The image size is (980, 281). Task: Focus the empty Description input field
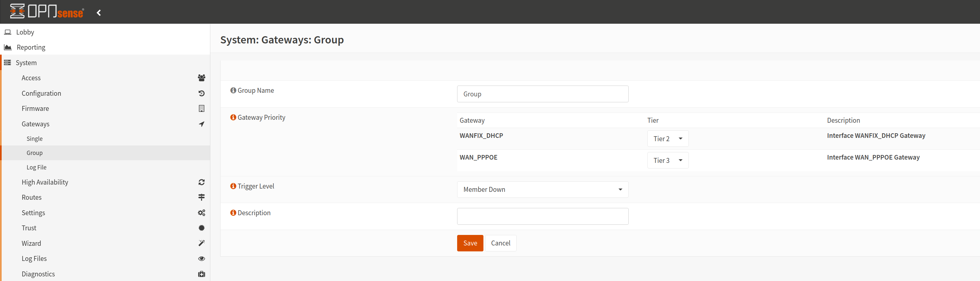pos(542,216)
